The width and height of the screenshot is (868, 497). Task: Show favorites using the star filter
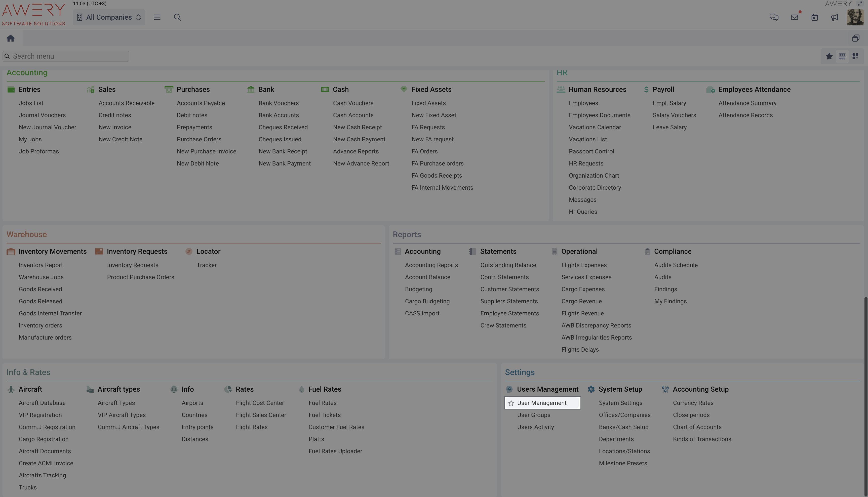[829, 56]
